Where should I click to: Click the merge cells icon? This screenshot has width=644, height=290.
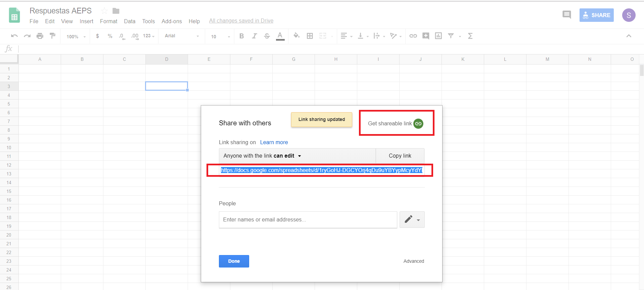click(x=323, y=36)
